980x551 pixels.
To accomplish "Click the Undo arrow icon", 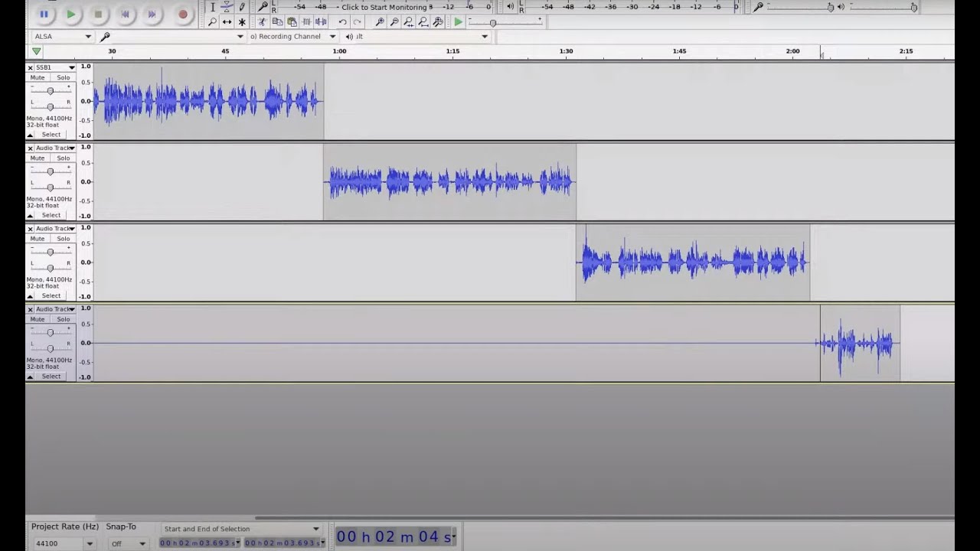I will click(x=342, y=22).
